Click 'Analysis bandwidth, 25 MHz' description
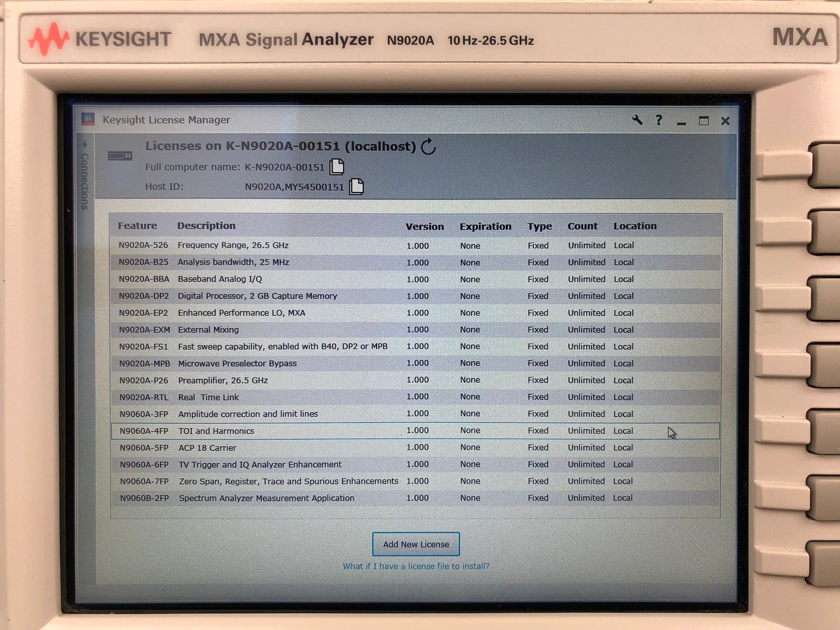 click(233, 262)
